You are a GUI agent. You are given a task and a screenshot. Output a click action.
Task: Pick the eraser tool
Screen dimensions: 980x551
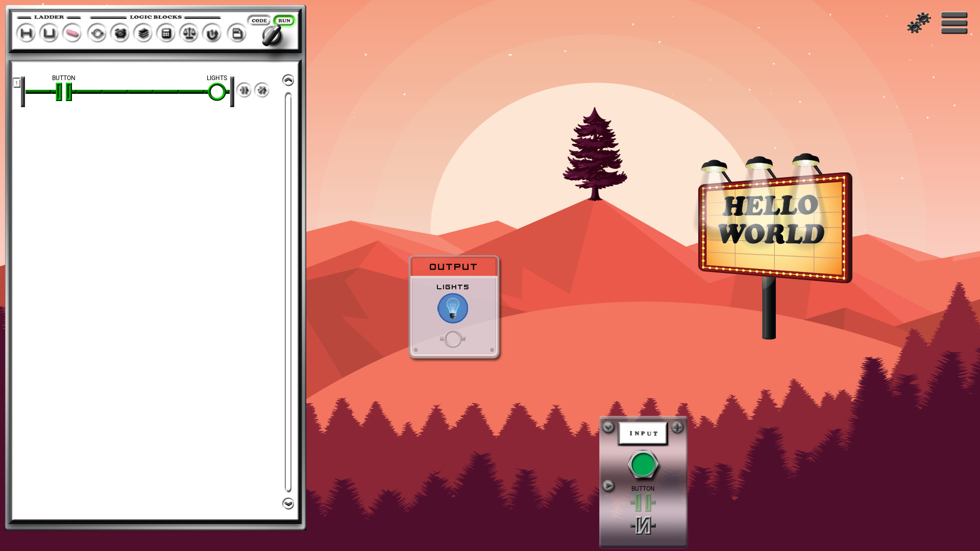pos(72,34)
